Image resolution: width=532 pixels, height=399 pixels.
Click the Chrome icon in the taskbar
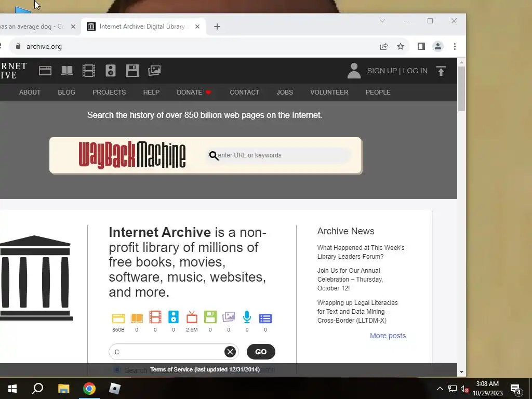tap(89, 389)
